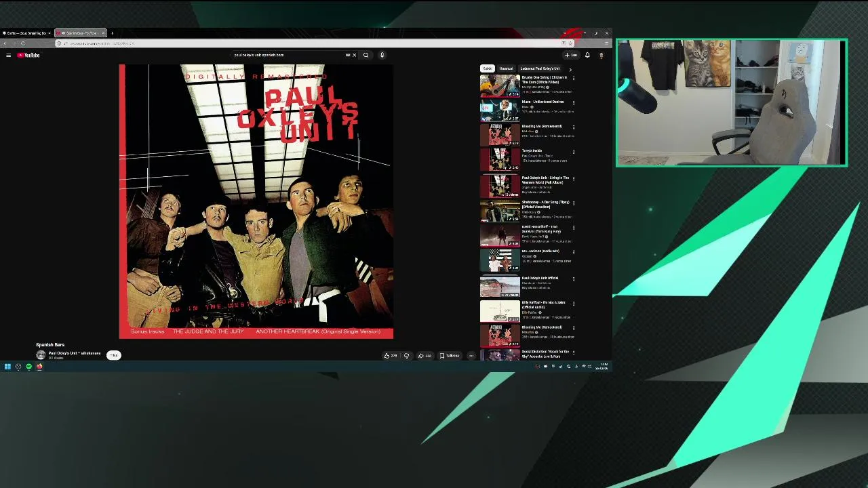This screenshot has width=868, height=488.
Task: Select the Paul Oxley's Unit filter chip
Action: [540, 68]
